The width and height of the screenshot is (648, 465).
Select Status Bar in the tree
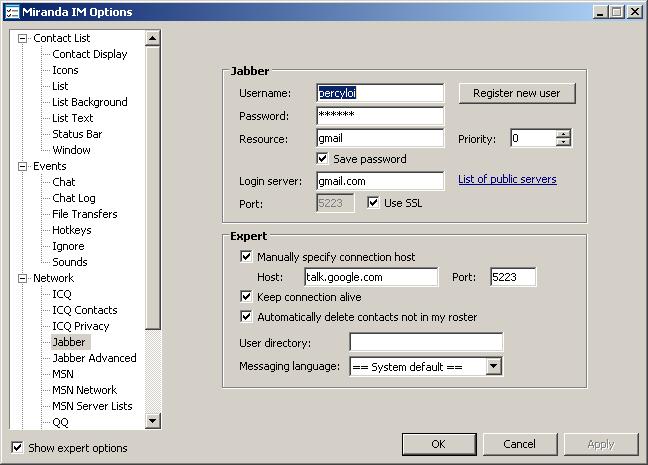click(x=77, y=134)
